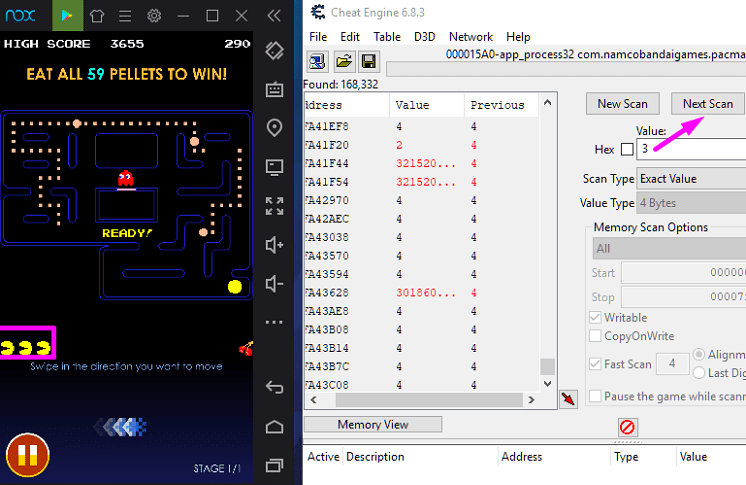Click Cheat Engine save floppy icon
Viewport: 746px width, 485px height.
369,61
